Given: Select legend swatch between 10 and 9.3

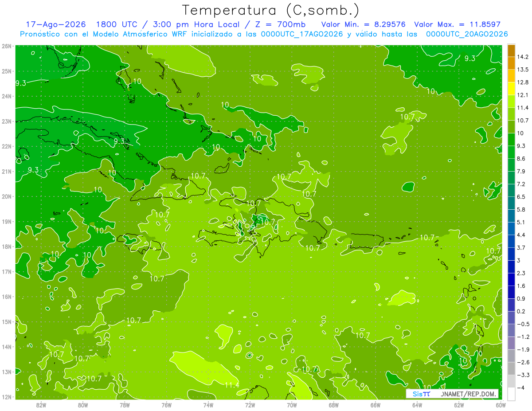Looking at the screenshot, I should (x=511, y=139).
